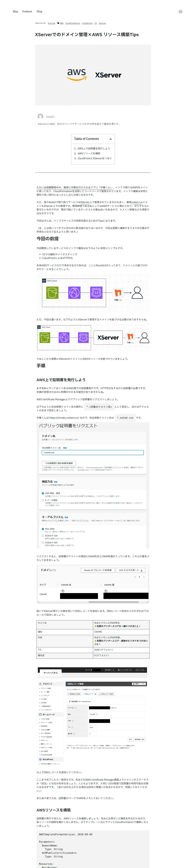Click CSV にエクスポート button

tap(131, 570)
